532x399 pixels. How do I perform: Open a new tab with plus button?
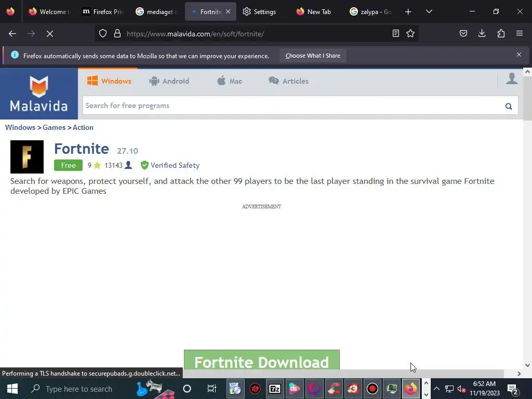[408, 12]
